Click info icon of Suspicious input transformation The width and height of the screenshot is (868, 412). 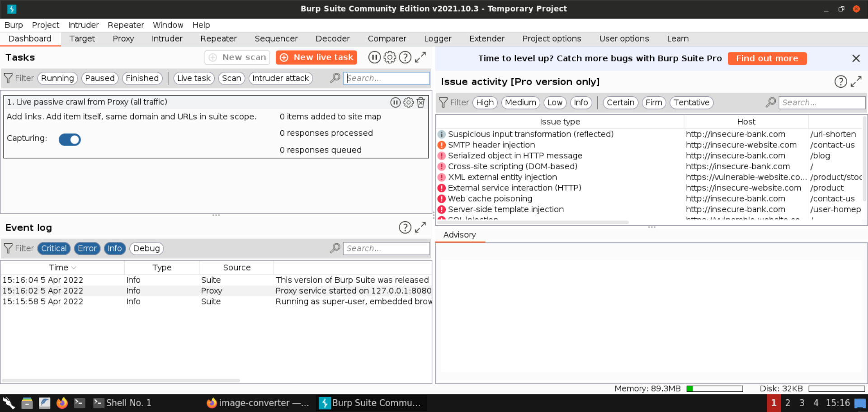[442, 134]
